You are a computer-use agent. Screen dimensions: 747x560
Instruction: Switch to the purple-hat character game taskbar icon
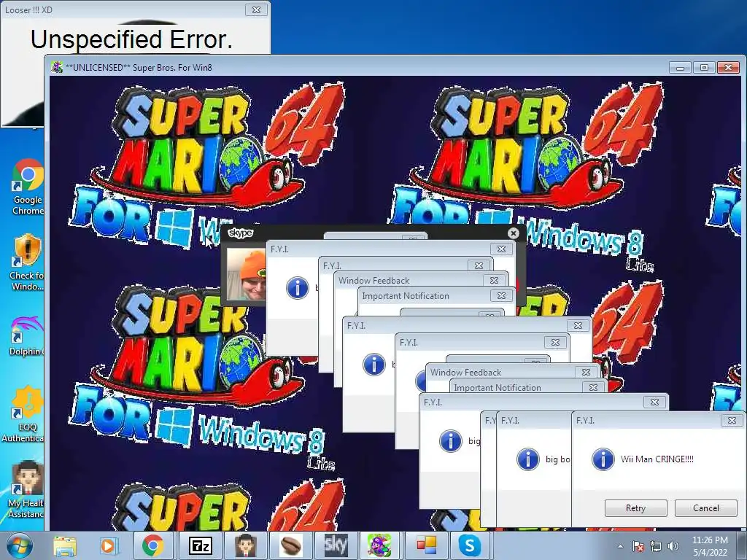coord(379,545)
